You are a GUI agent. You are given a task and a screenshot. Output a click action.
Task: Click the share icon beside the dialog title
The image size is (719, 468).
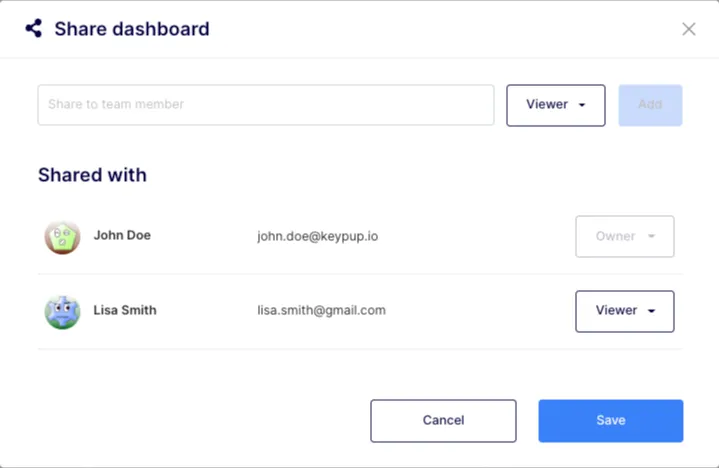[x=33, y=29]
